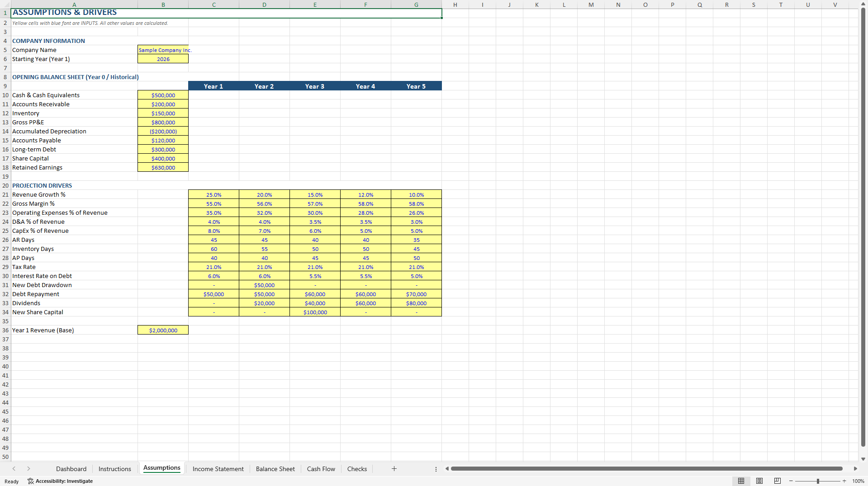Open the Cash Flow sheet tab

click(321, 469)
